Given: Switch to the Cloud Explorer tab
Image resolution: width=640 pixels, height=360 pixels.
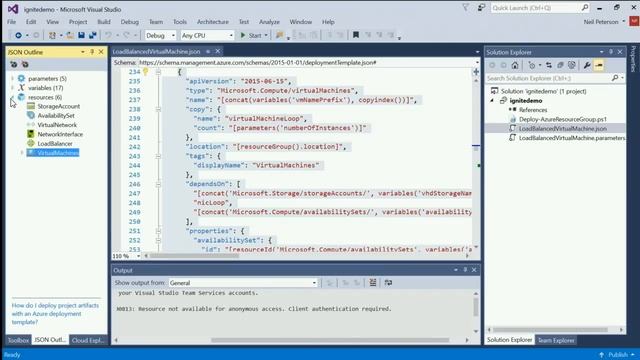Looking at the screenshot, I should pyautogui.click(x=88, y=340).
